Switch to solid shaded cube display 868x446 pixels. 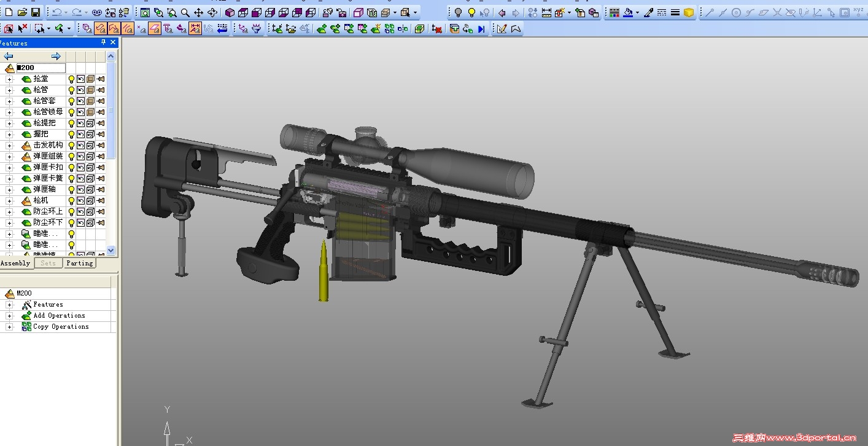click(230, 12)
